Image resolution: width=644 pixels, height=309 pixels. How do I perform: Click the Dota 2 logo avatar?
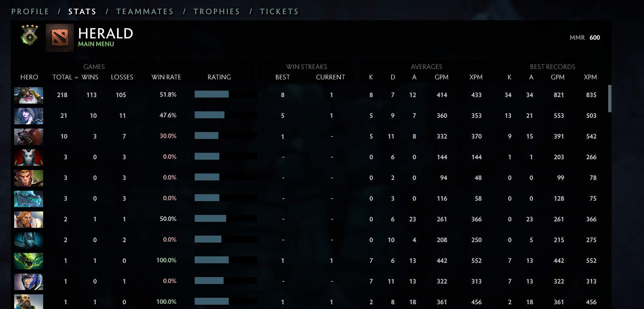pos(60,38)
